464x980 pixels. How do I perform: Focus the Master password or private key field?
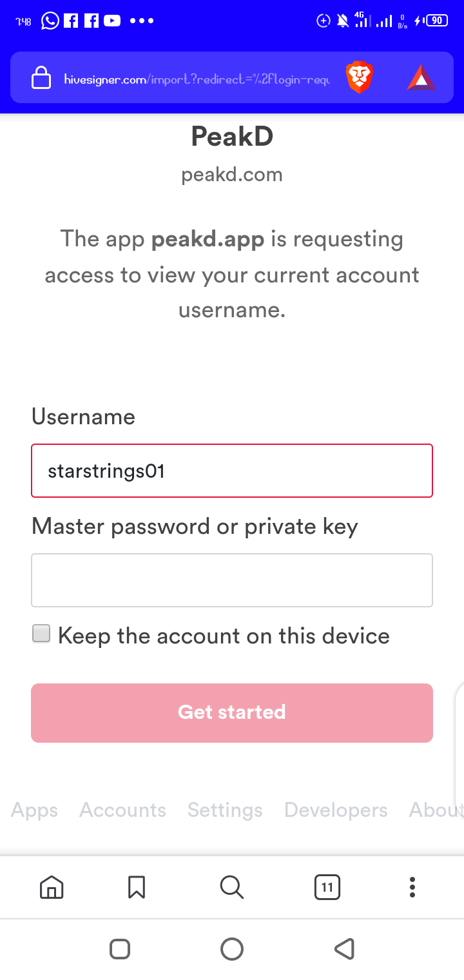pyautogui.click(x=232, y=580)
